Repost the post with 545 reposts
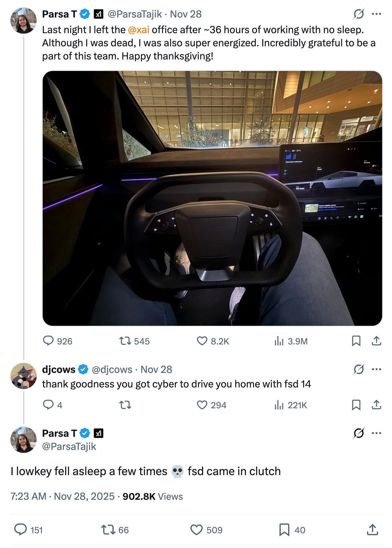The width and height of the screenshot is (392, 548). tap(125, 341)
